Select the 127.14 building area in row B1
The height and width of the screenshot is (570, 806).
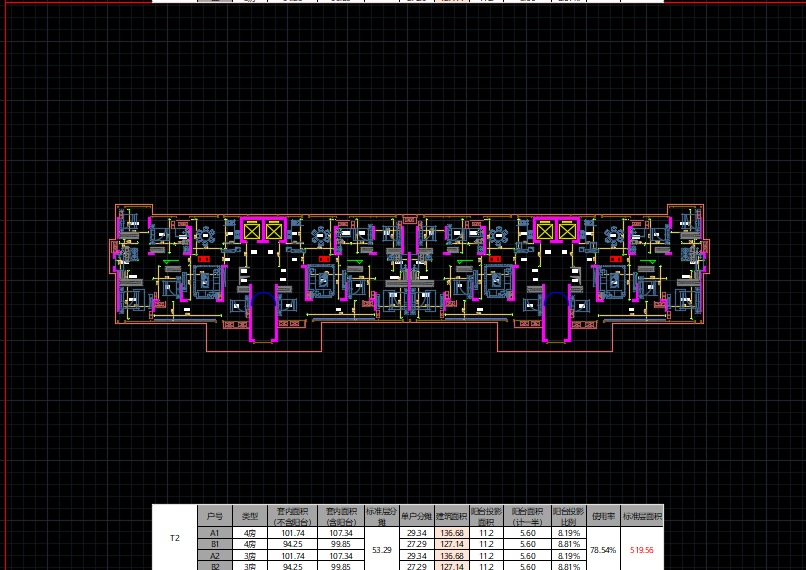[452, 544]
